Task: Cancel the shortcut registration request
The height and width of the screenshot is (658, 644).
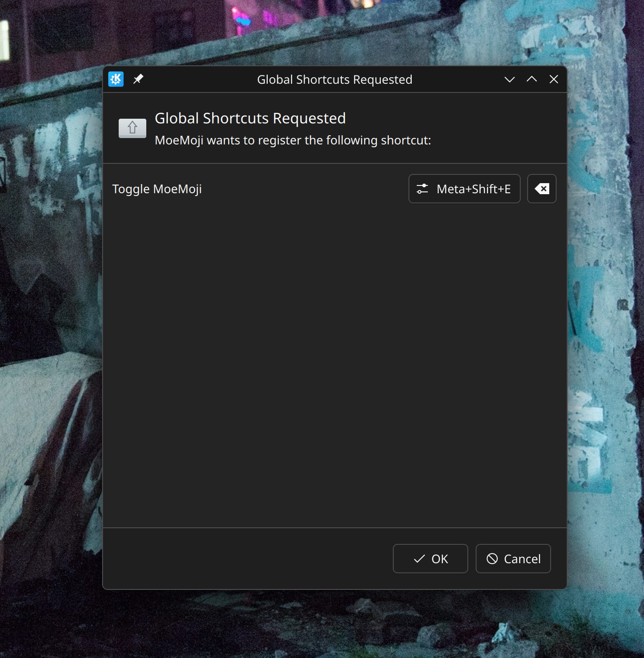Action: (513, 559)
